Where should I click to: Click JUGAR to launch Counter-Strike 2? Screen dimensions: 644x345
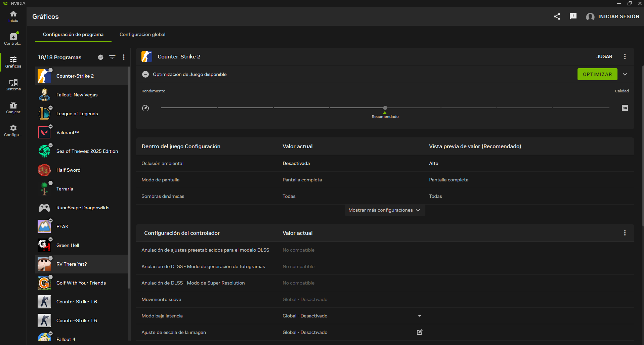[x=604, y=56]
